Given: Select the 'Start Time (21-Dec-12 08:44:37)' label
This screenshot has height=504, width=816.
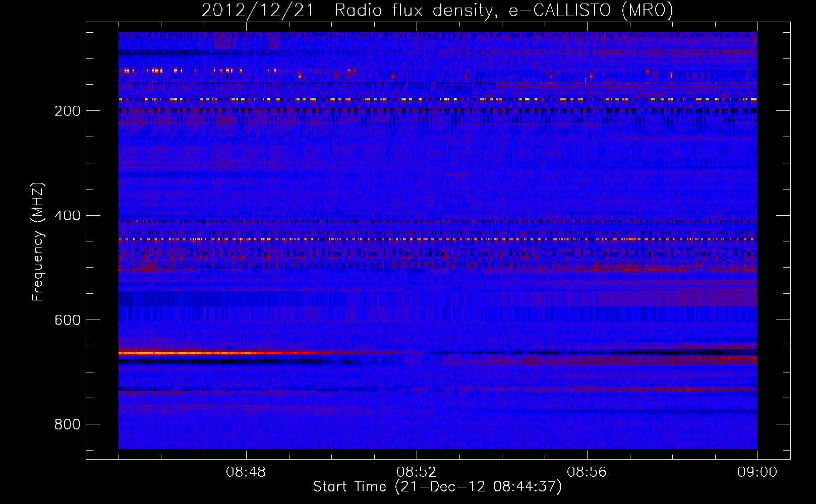Looking at the screenshot, I should (x=437, y=487).
